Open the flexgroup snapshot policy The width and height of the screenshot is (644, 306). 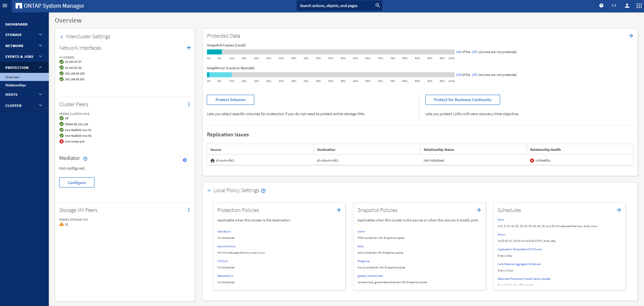[x=363, y=261]
